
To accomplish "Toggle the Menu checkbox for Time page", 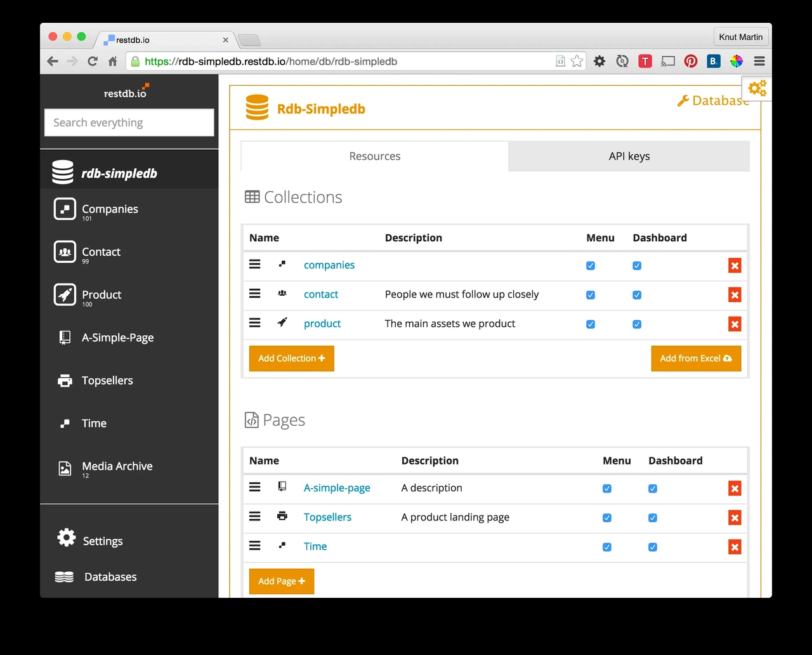I will pyautogui.click(x=606, y=546).
